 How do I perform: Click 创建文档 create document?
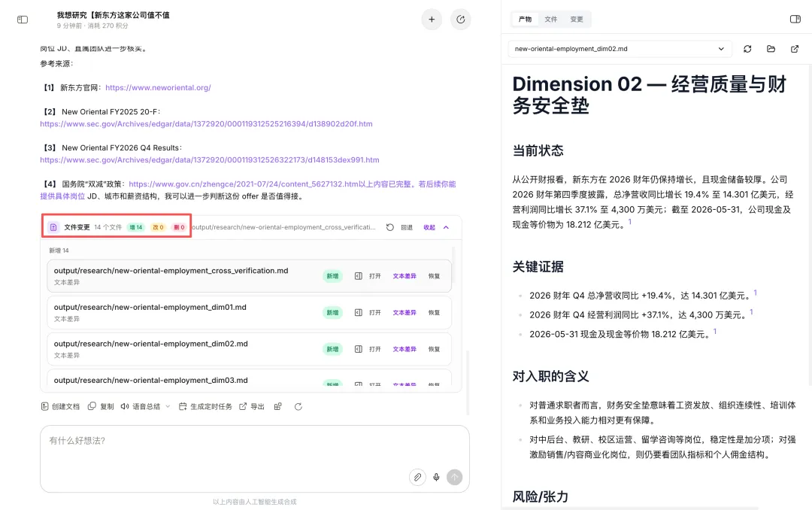click(x=60, y=406)
